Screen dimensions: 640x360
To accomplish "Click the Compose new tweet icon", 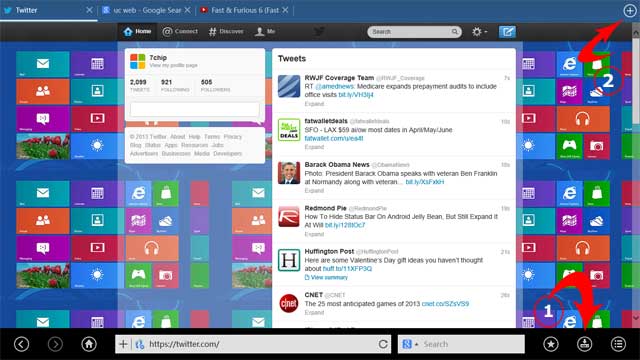I will (x=507, y=31).
